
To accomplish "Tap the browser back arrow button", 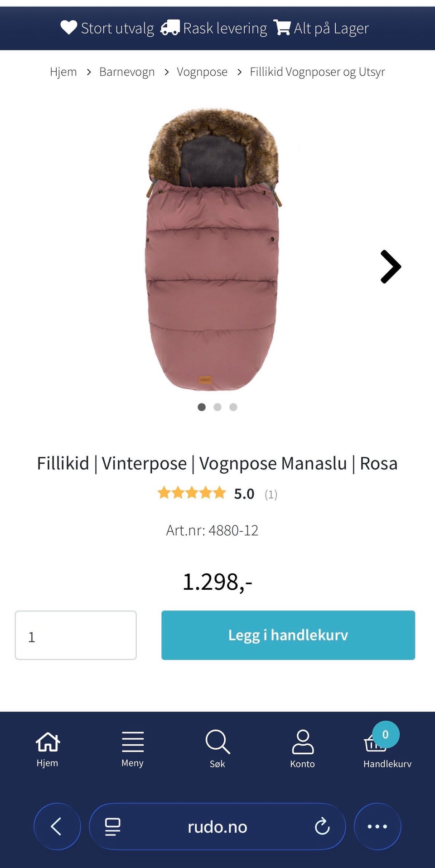I will coord(57,827).
